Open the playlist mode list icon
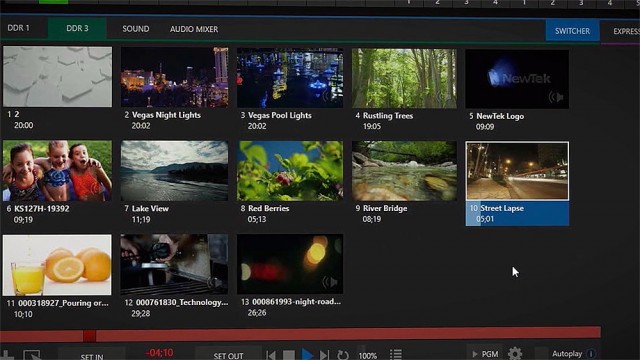Viewport: 640px width, 360px height. coord(396,354)
